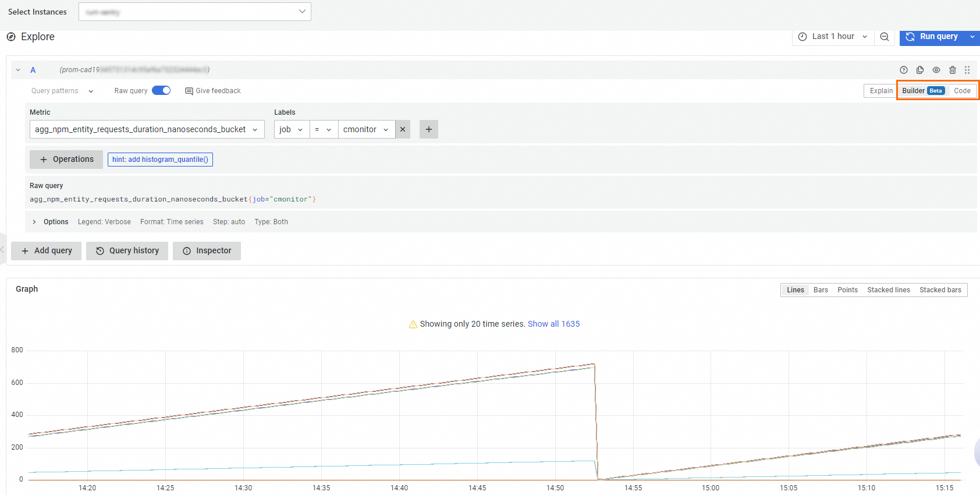This screenshot has width=980, height=495.
Task: Switch to Code mode
Action: click(x=963, y=91)
